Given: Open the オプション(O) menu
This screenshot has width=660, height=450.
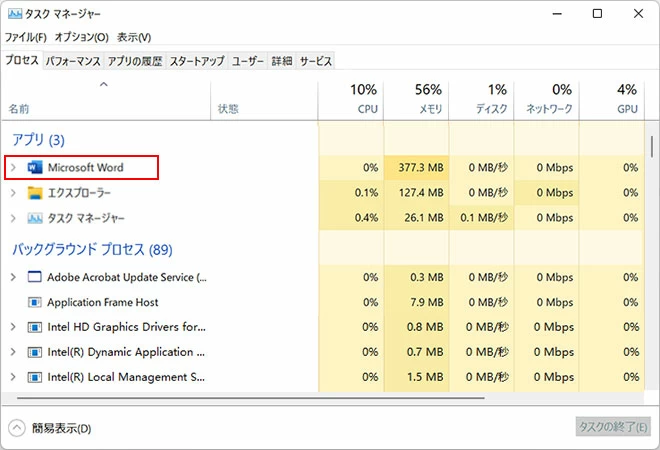Looking at the screenshot, I should (81, 37).
